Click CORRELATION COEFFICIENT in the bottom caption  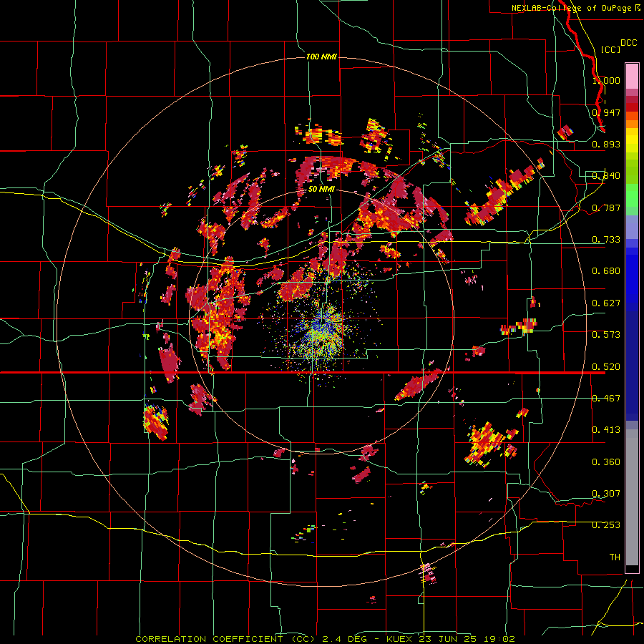coord(209,639)
